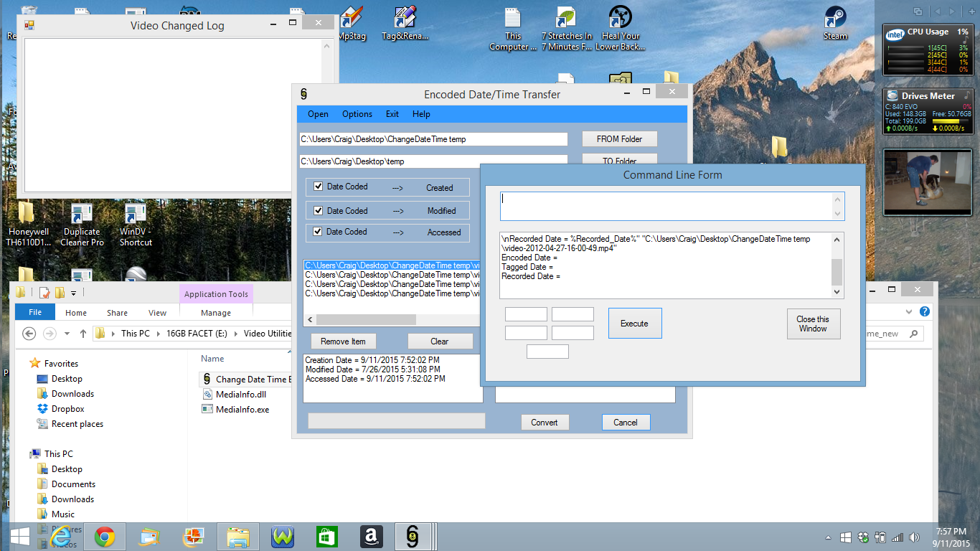Open Explorer's recent locations dropdown arrow
The image size is (980, 551).
67,334
